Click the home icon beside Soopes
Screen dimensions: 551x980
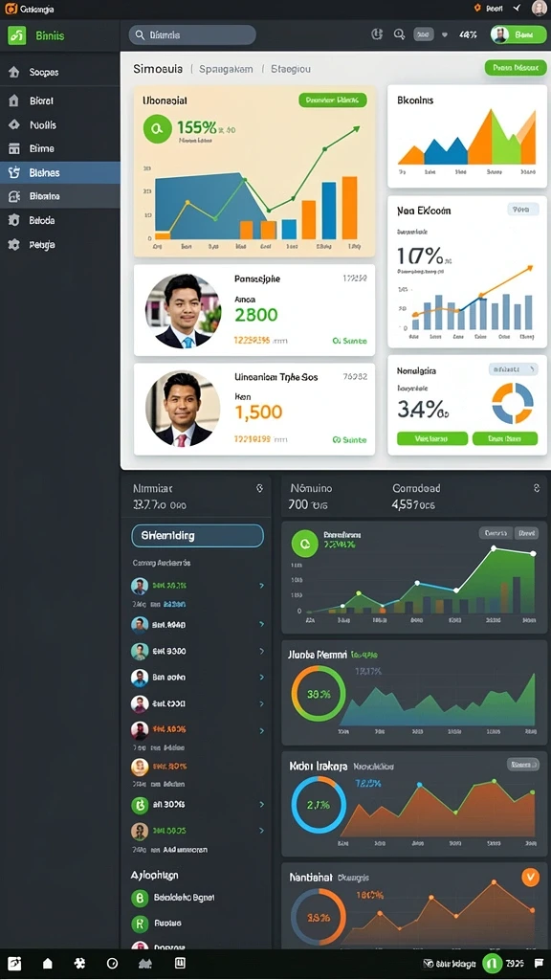click(x=13, y=73)
